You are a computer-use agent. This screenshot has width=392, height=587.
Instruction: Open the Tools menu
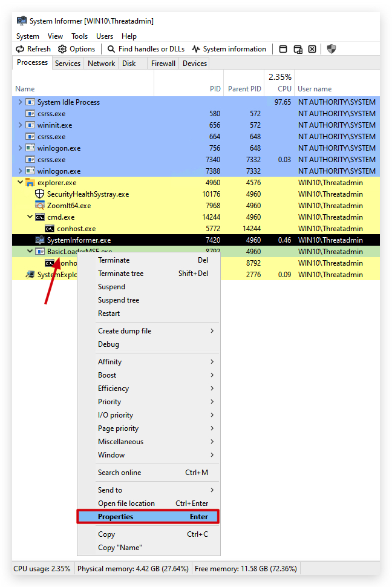[x=79, y=36]
